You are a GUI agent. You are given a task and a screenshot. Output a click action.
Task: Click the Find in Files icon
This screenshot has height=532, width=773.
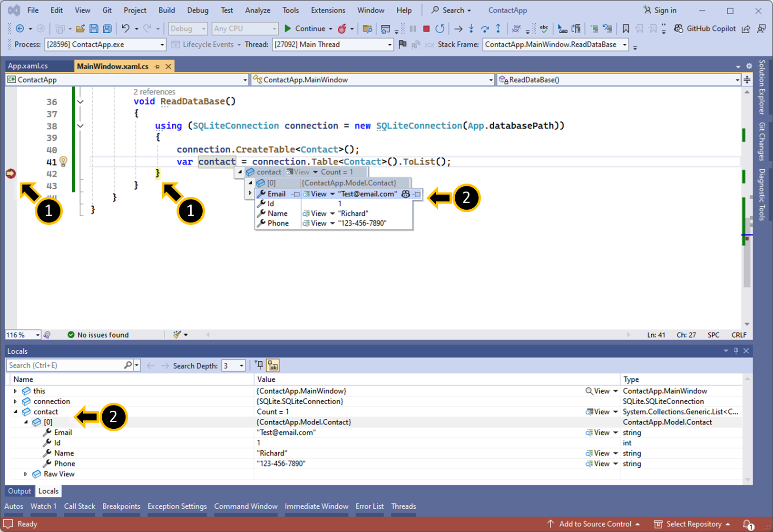[x=367, y=29]
